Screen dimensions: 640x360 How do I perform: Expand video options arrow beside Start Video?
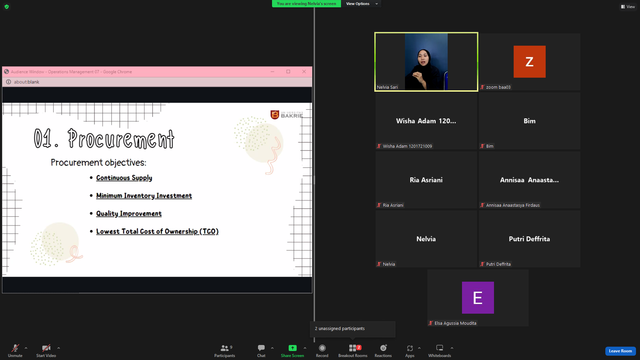tap(58, 348)
